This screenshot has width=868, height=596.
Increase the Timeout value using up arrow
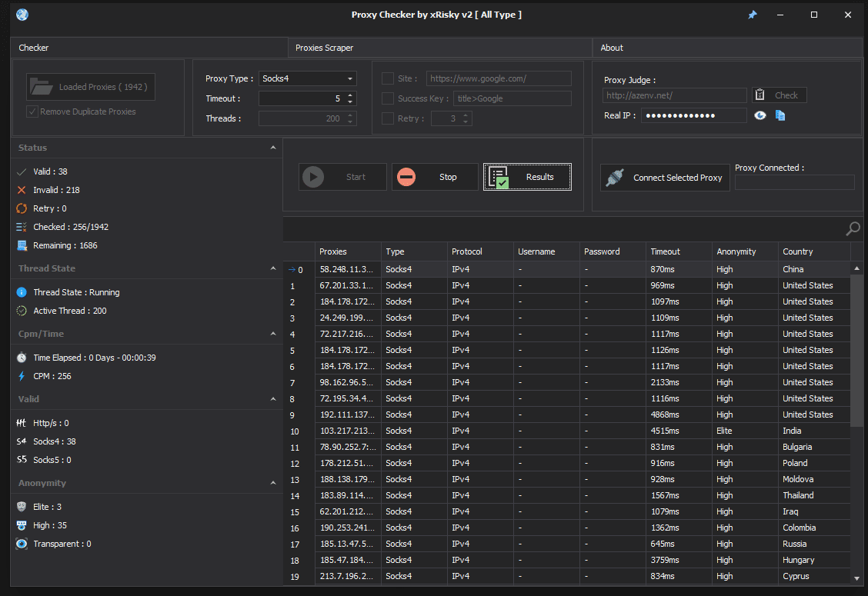pyautogui.click(x=351, y=95)
